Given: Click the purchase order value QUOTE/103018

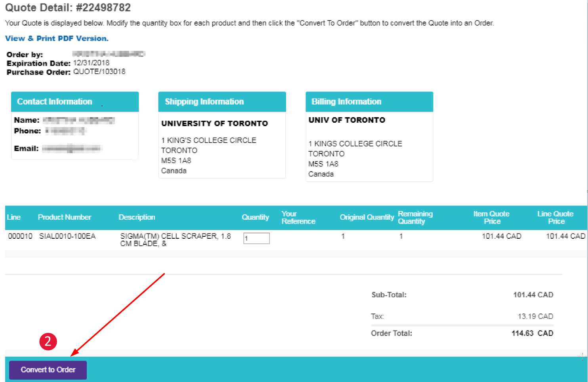Looking at the screenshot, I should click(x=99, y=72).
